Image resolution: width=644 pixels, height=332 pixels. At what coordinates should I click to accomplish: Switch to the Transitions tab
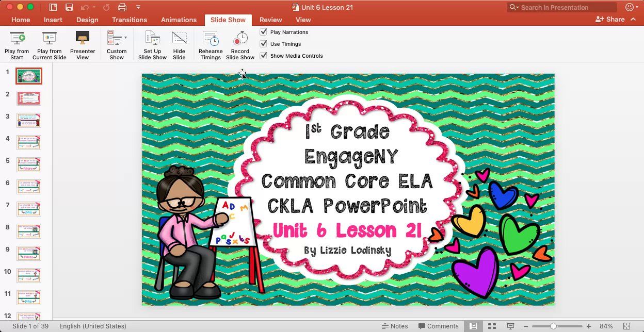coord(130,20)
